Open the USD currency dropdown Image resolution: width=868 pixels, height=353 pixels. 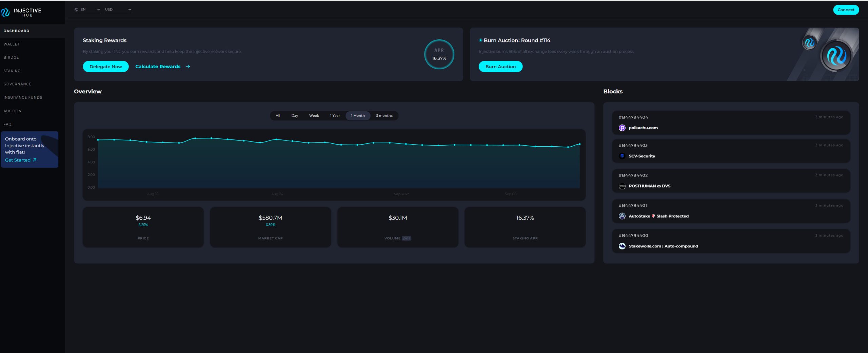click(x=118, y=10)
